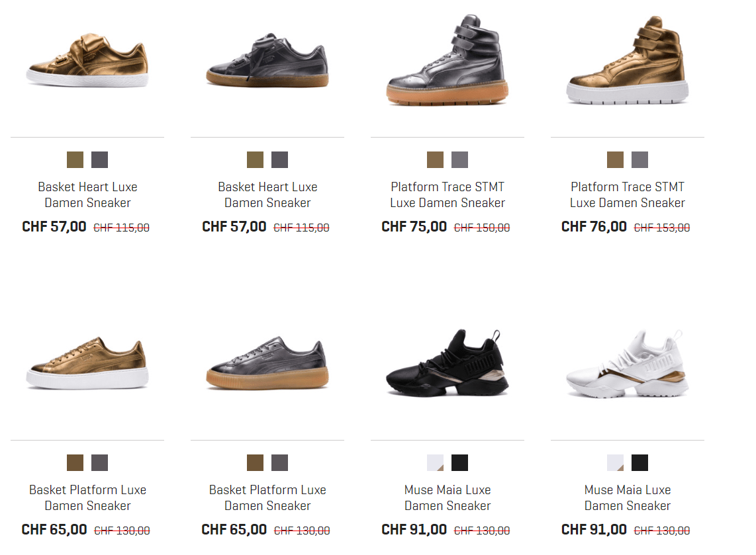Screen dimensions: 756x555
Task: Open the gold Basket Heart Luxe sneaker image
Action: [87, 60]
